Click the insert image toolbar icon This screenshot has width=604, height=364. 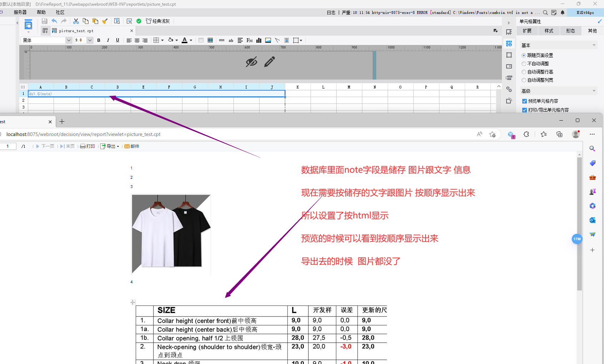pos(268,40)
